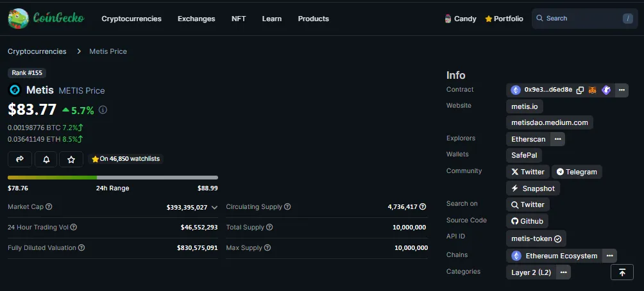Viewport: 644px width, 291px height.
Task: Expand more Categories options
Action: tap(563, 272)
